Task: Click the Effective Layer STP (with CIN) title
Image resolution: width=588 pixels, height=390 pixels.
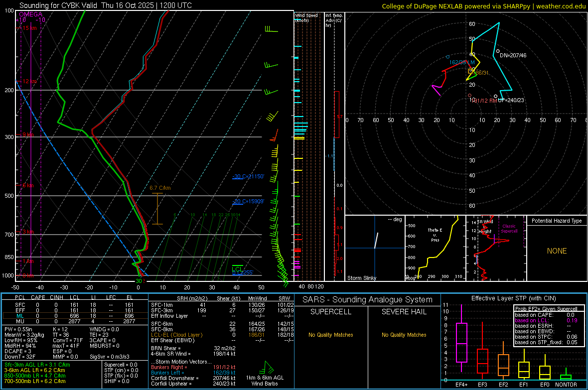Action: [x=513, y=298]
